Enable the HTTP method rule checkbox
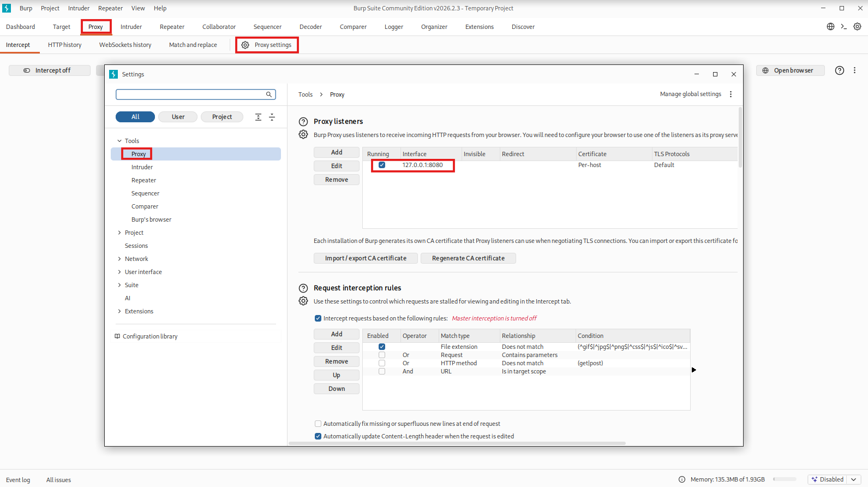 [x=382, y=363]
